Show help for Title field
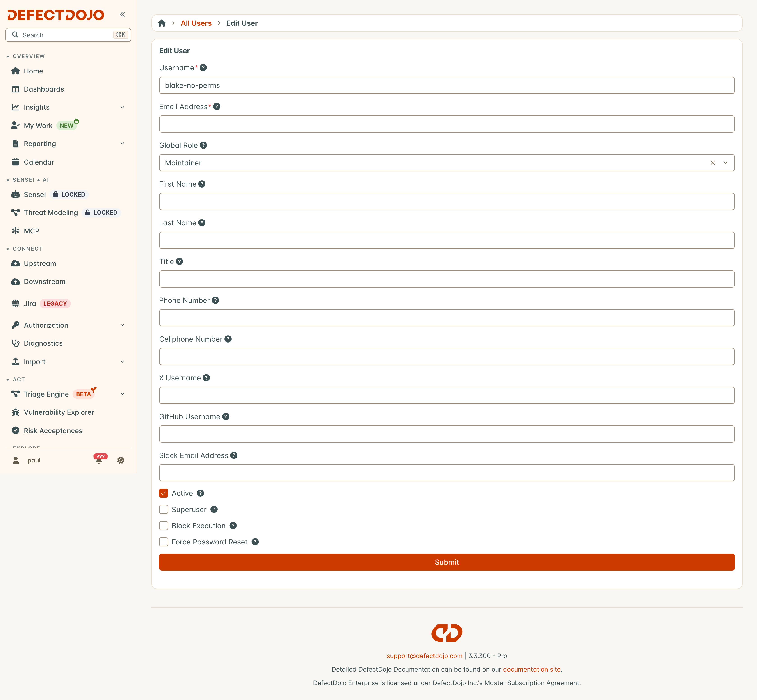The width and height of the screenshot is (757, 700). click(180, 261)
